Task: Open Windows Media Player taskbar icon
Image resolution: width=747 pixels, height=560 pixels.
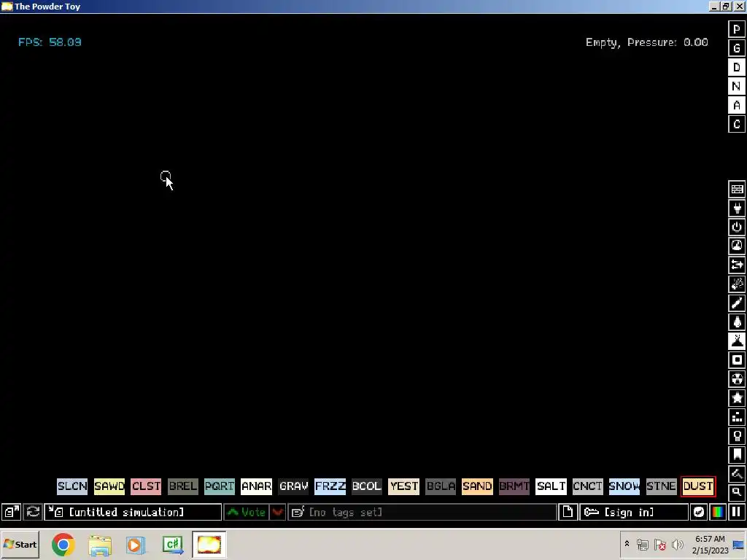Action: (x=136, y=545)
